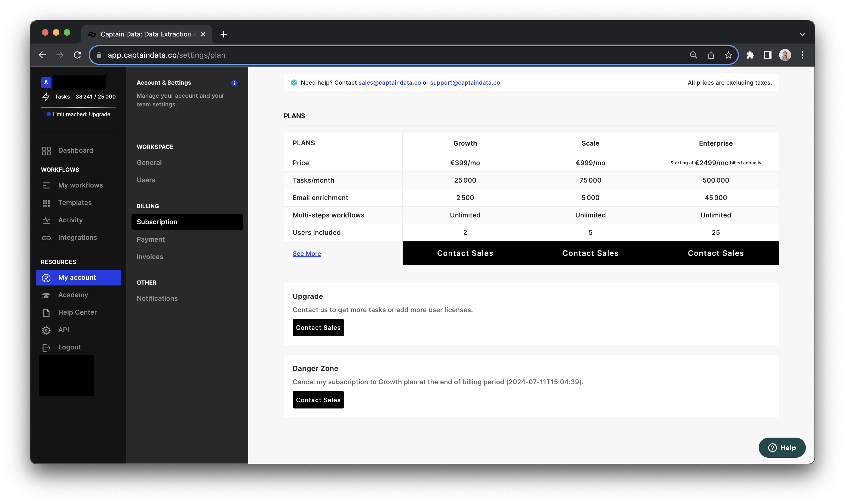
Task: Click the browser forward arrow
Action: 60,55
